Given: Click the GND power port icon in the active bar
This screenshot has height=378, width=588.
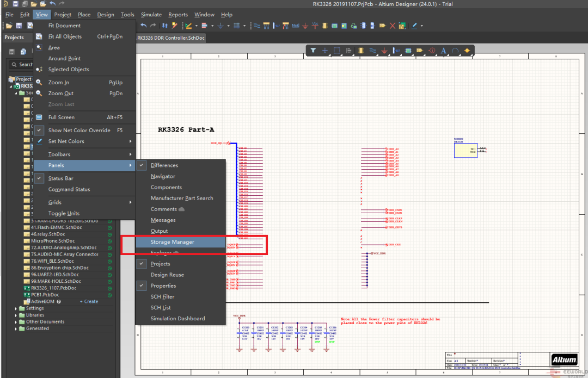Looking at the screenshot, I should click(384, 51).
